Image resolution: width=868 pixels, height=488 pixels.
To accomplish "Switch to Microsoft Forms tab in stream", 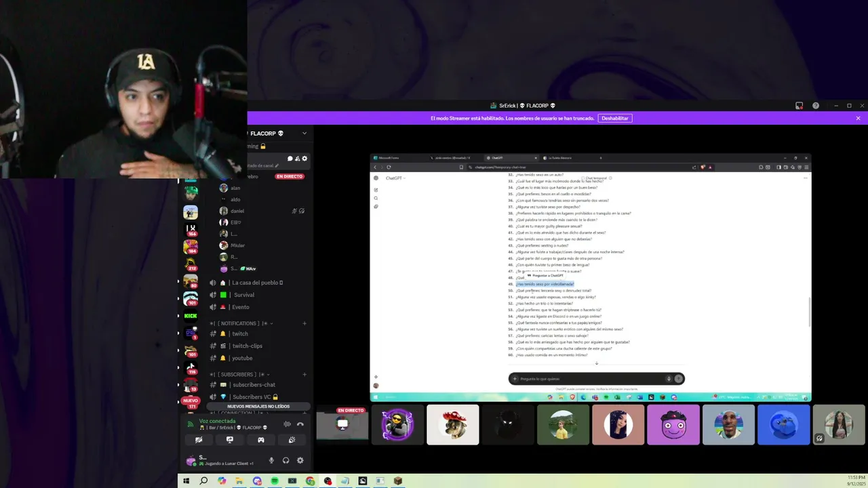I will point(389,158).
